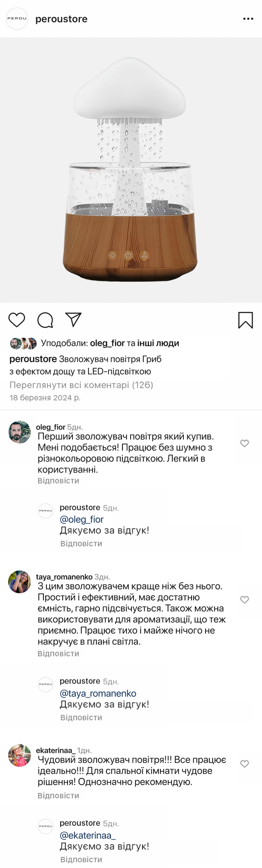This screenshot has width=262, height=868.
Task: Like the peroustore humidifier post
Action: (x=17, y=320)
